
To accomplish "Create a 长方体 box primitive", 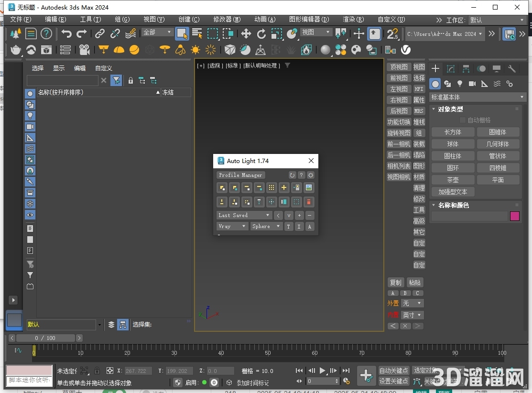I will (x=453, y=132).
